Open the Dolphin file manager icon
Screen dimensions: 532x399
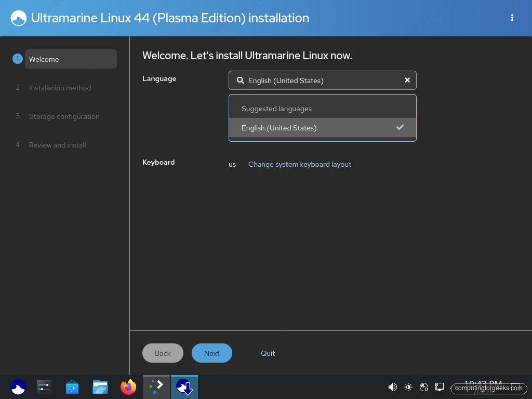coord(100,387)
